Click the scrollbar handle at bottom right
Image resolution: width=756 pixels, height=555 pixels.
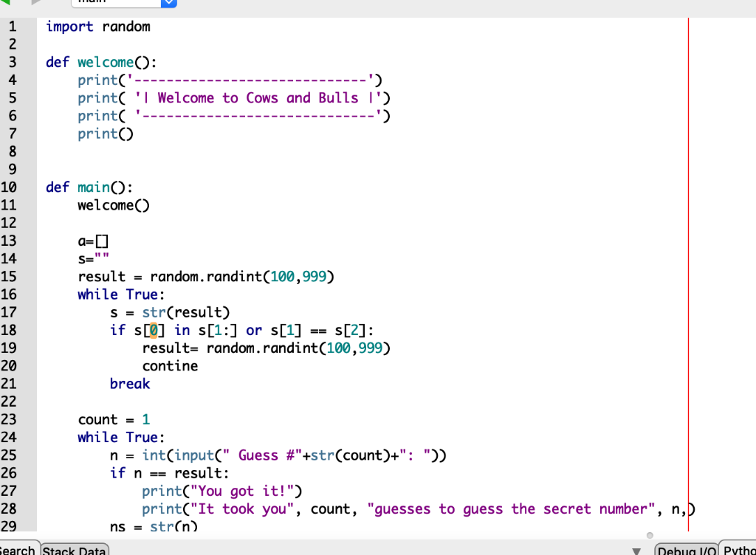(x=649, y=535)
